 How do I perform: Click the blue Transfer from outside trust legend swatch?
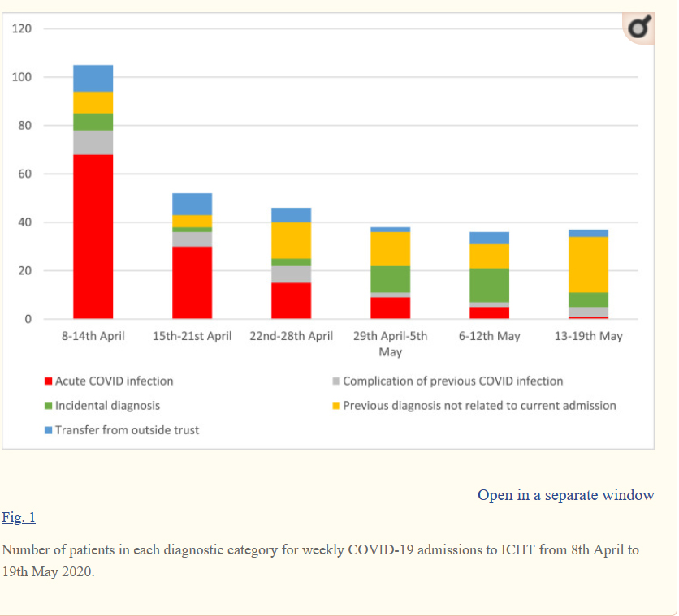[49, 430]
